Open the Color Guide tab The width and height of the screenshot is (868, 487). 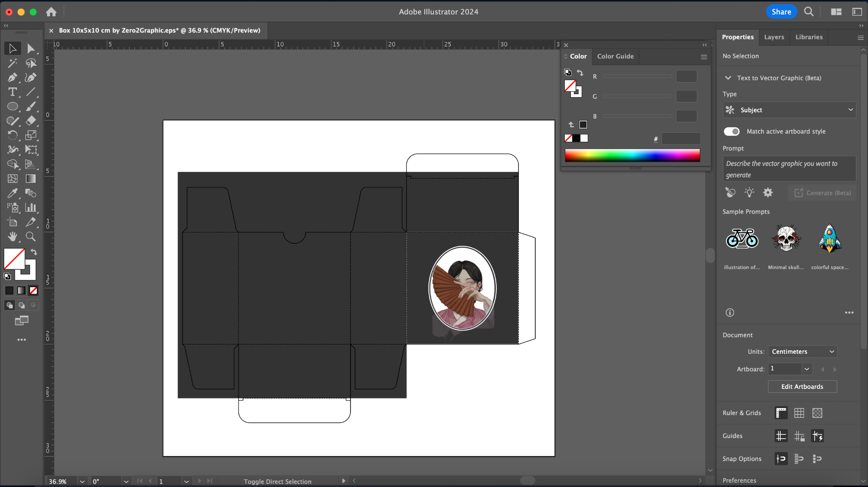[615, 56]
